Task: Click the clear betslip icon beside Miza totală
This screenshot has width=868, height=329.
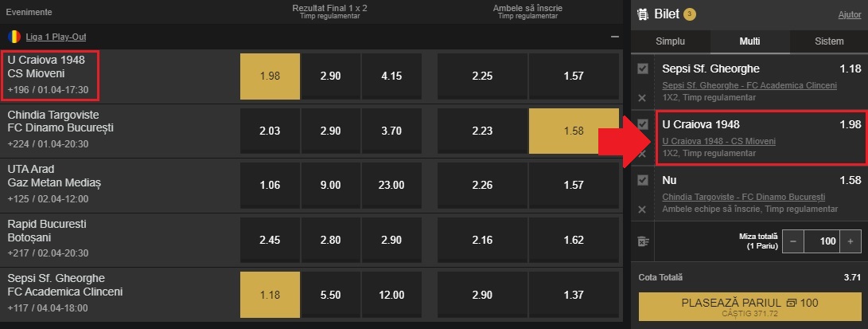Action: click(x=643, y=241)
